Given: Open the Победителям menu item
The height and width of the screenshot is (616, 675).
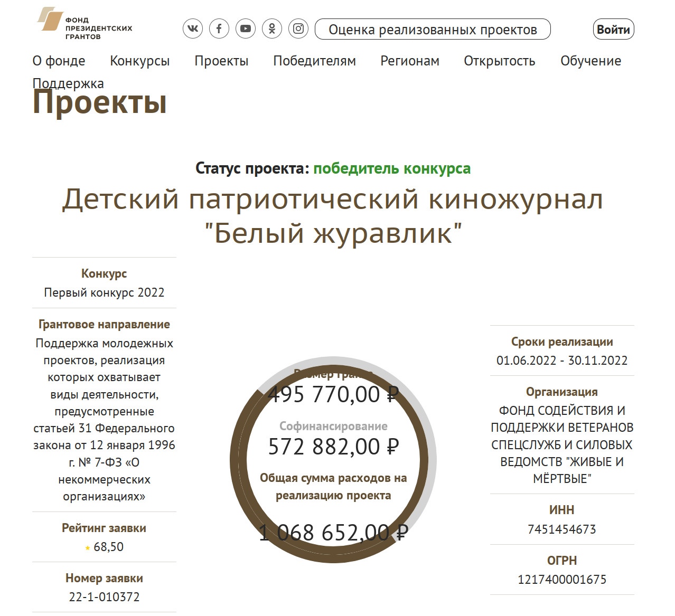Looking at the screenshot, I should pyautogui.click(x=314, y=61).
